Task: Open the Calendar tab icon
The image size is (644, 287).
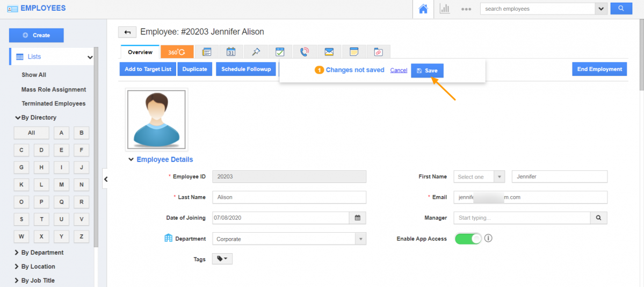Action: (x=231, y=52)
